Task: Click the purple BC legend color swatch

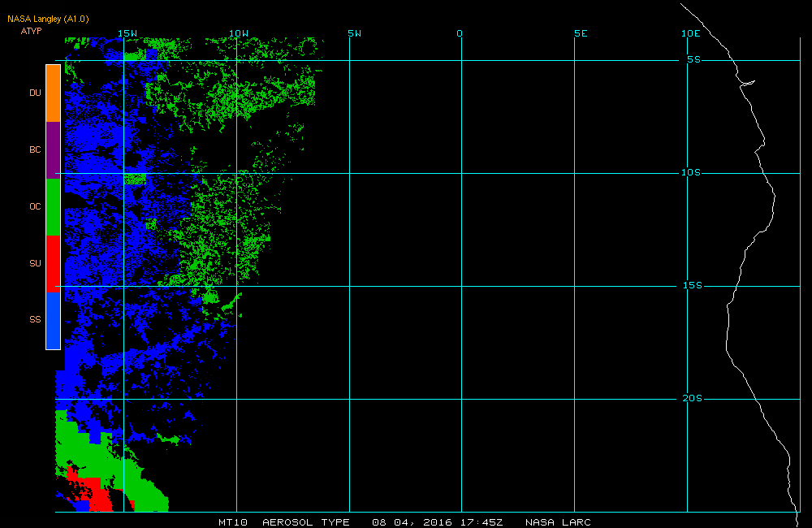Action: [x=54, y=150]
